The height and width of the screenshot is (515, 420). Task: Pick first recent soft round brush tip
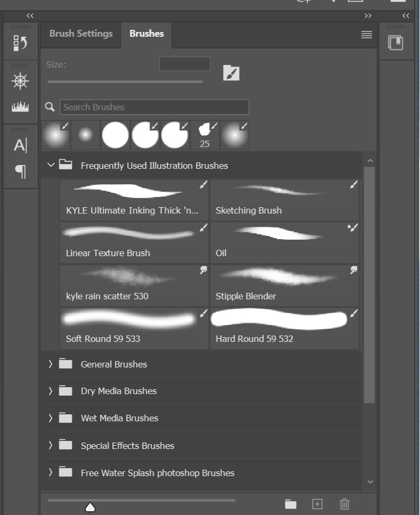[55, 135]
